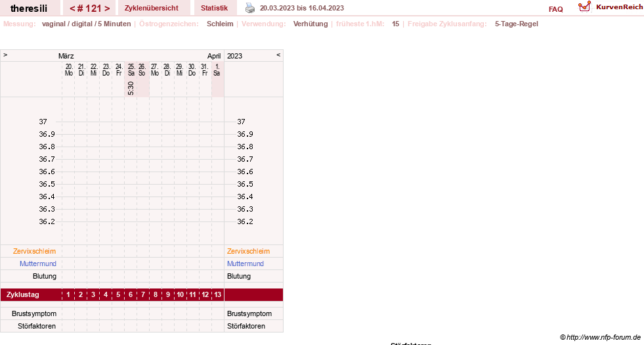
Task: Select the 27. Mo day column header
Action: click(154, 70)
